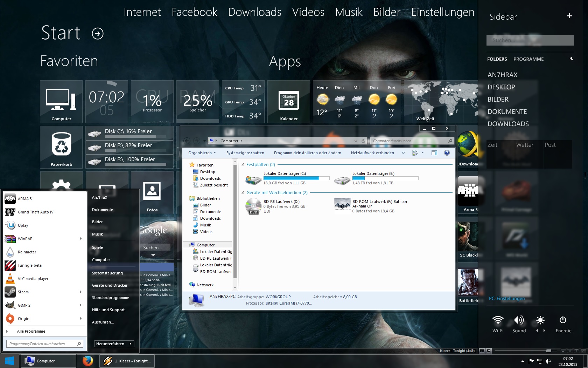588x368 pixels.
Task: Switch to the PROGRAMME tab in sidebar
Action: coord(528,59)
